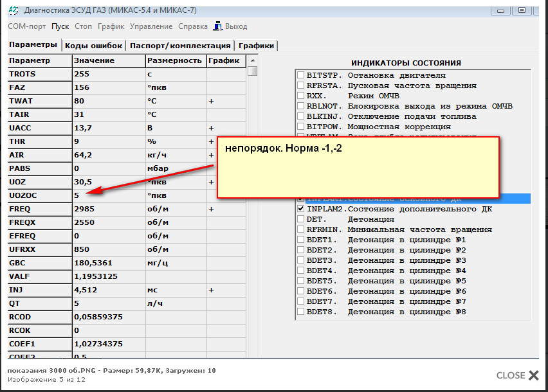This screenshot has width=548, height=392.
Task: Select the FREQX value 2550
Action: [84, 223]
